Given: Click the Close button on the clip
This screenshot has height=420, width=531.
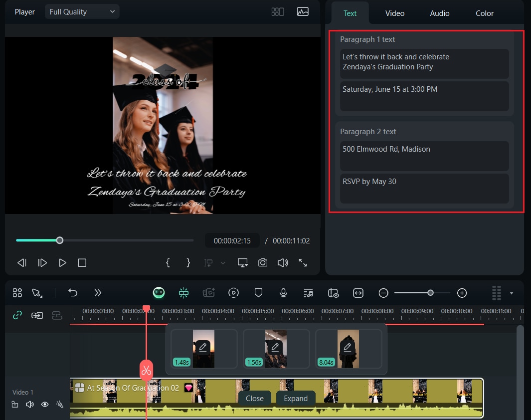Looking at the screenshot, I should pos(255,399).
